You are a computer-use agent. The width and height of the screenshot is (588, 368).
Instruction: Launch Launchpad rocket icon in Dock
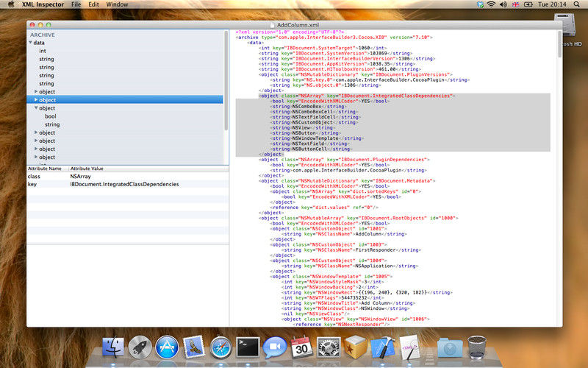140,347
